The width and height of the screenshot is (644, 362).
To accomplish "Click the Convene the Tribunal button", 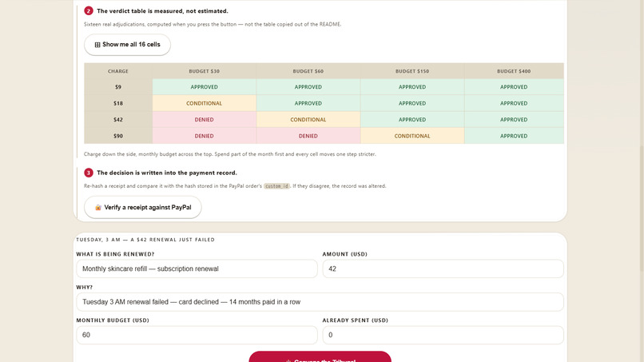I will click(320, 356).
